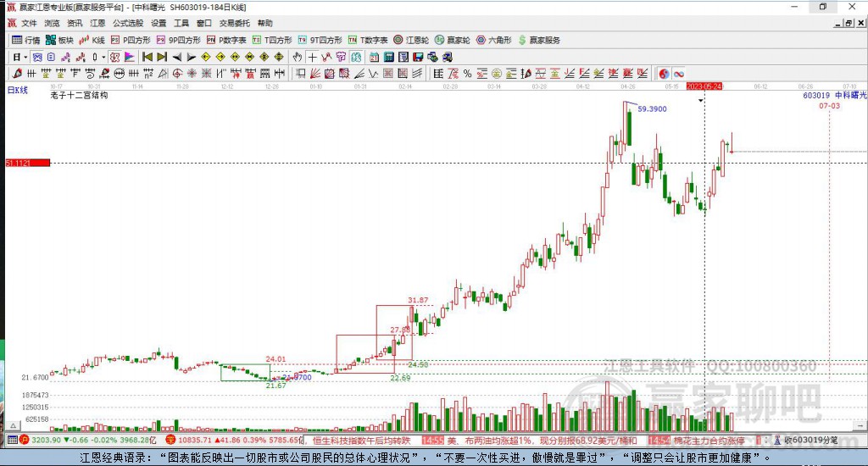
Task: Open the 赢家轮 wheel tool
Action: pos(453,40)
